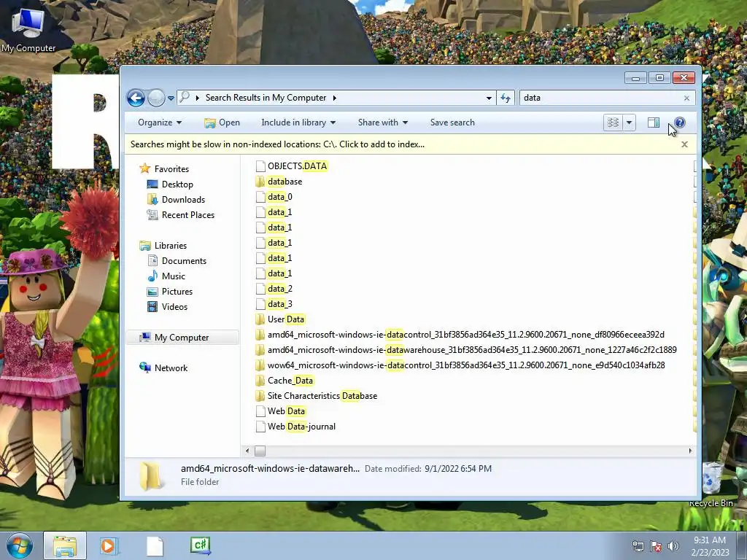
Task: Dismiss the yellow info bar
Action: (684, 144)
